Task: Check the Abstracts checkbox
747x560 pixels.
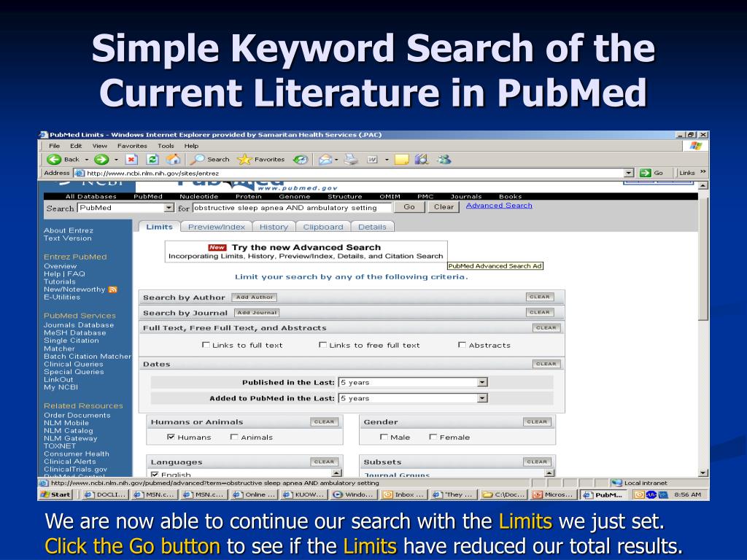Action: click(462, 345)
